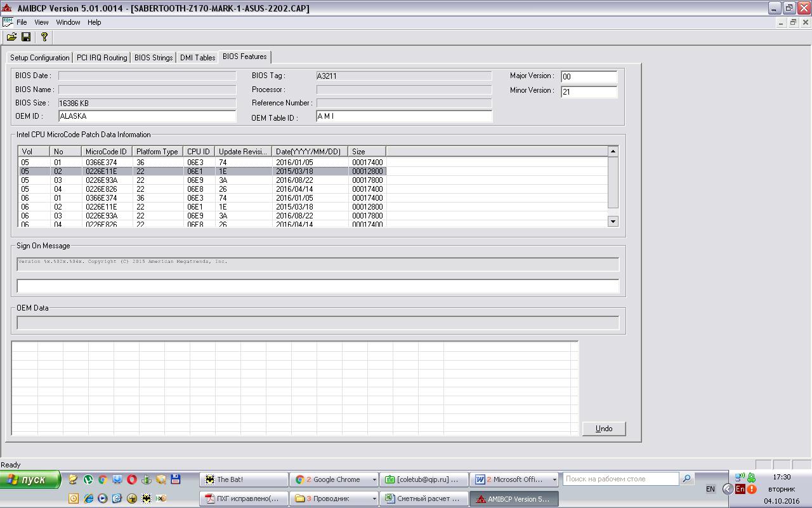Open the Window menu
Image resolution: width=812 pixels, height=508 pixels.
coord(68,22)
